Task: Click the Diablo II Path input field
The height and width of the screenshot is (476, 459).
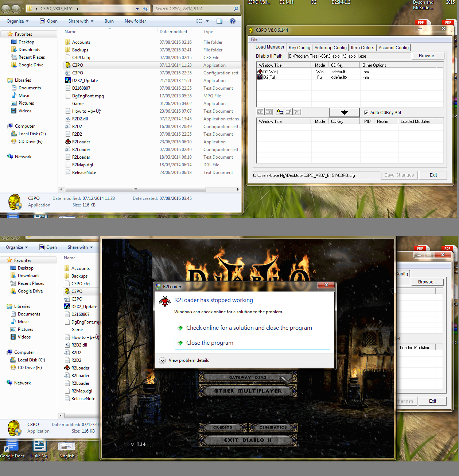Action: click(x=349, y=56)
